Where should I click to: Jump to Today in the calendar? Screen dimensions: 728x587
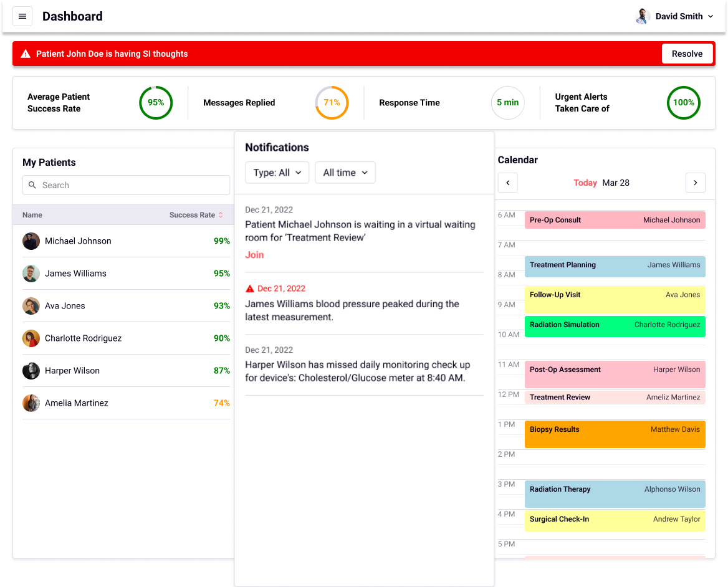585,183
